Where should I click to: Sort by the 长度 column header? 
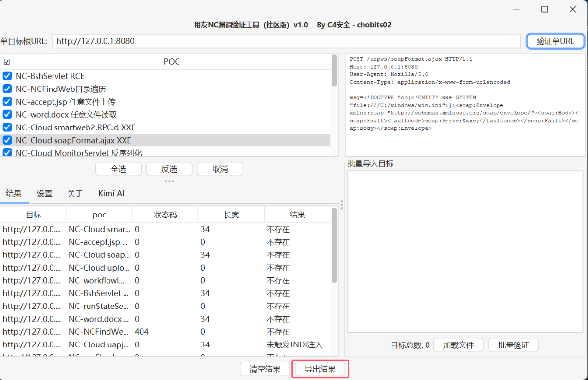231,215
